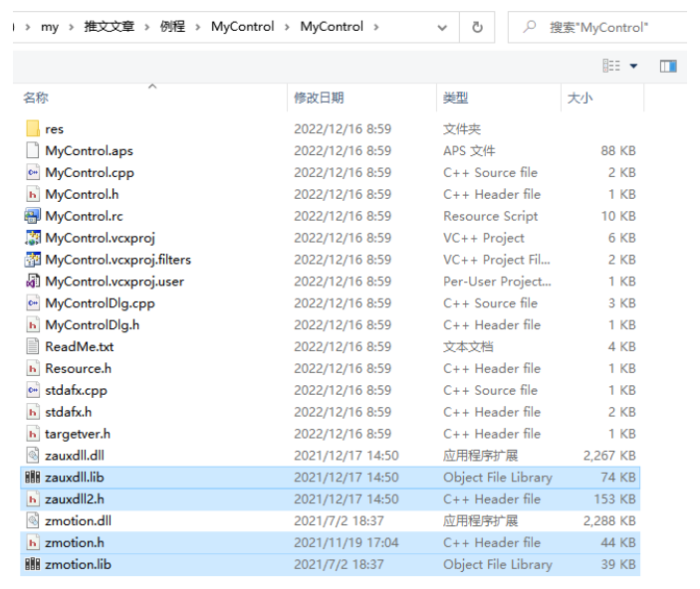Viewport: 700px width, 589px height.
Task: Click the details view layout icon
Action: pos(611,66)
